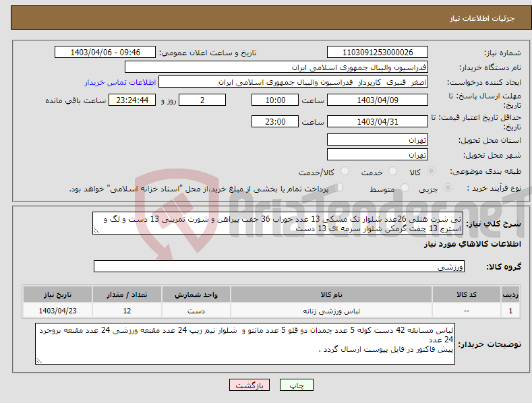Click the توضیحات خریدار label
532x403 pixels.
point(490,344)
